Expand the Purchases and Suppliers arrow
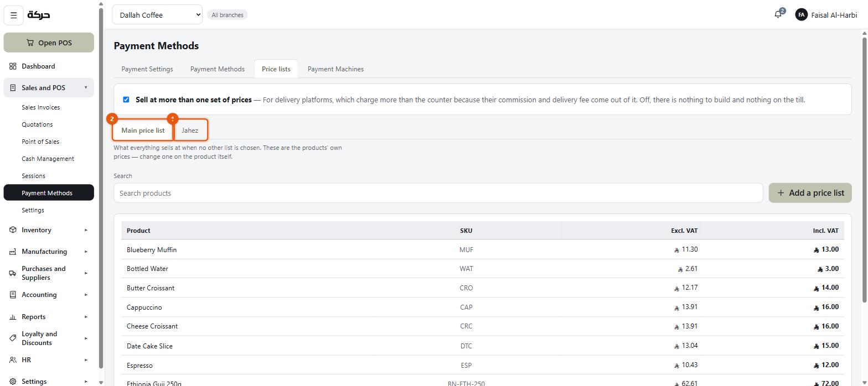The image size is (868, 386). [86, 273]
